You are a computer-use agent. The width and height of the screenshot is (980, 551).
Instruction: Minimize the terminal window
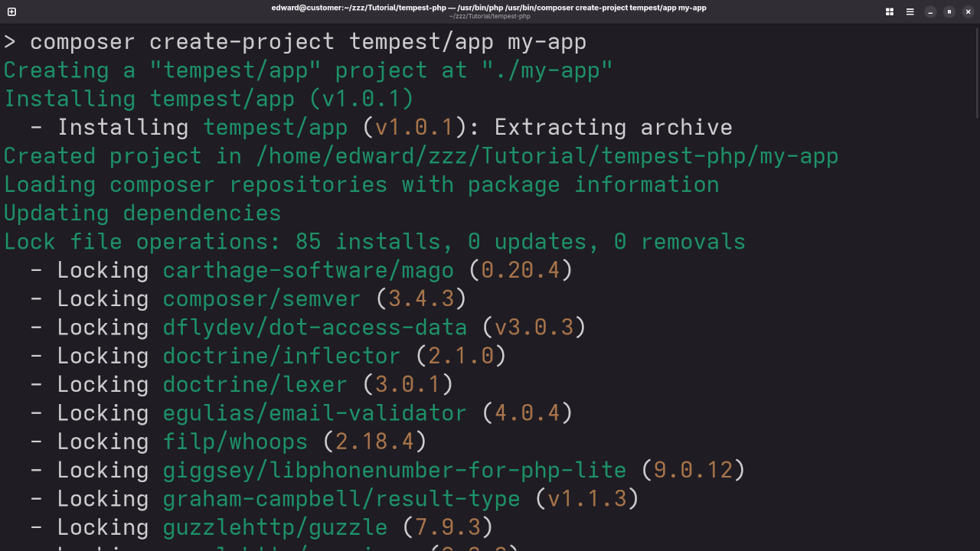click(x=930, y=11)
